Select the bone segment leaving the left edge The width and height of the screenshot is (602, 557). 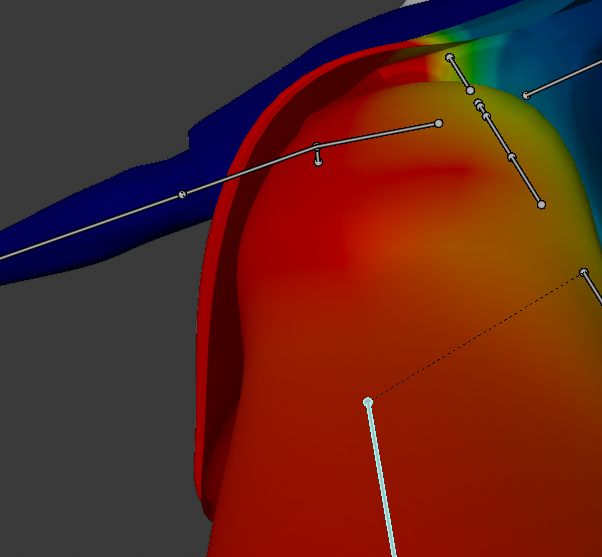[x=90, y=227]
